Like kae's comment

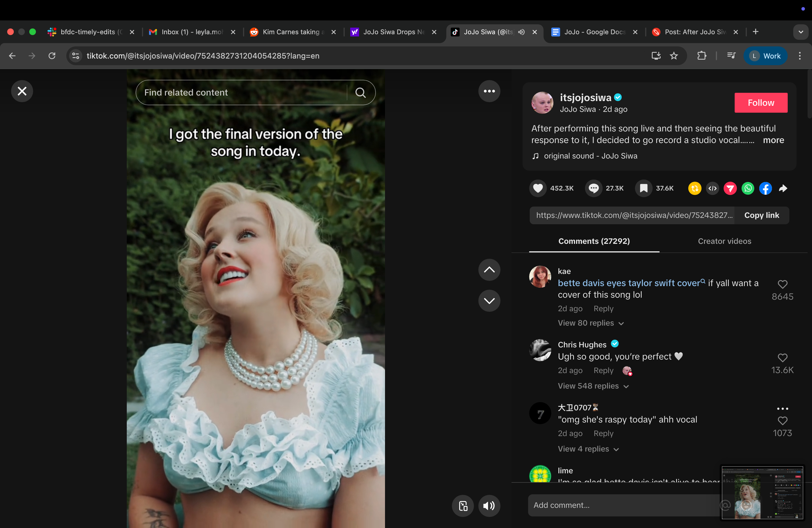[783, 284]
